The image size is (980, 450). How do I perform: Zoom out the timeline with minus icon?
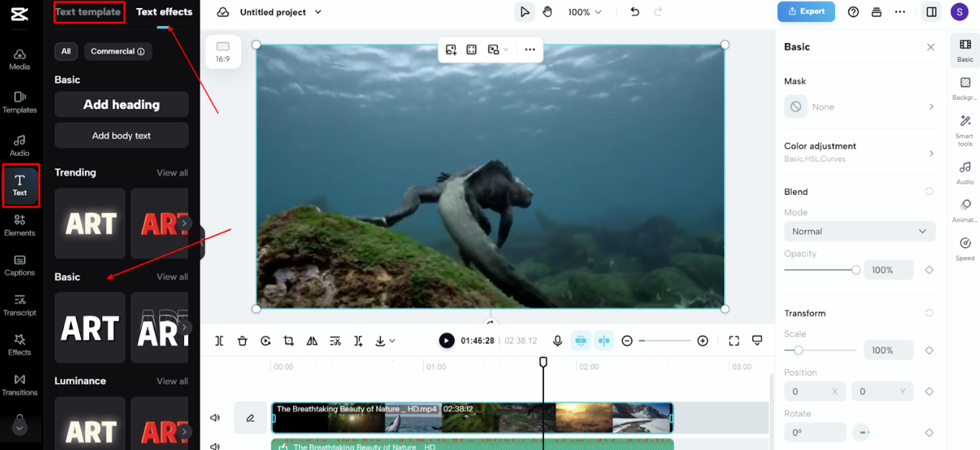tap(627, 341)
